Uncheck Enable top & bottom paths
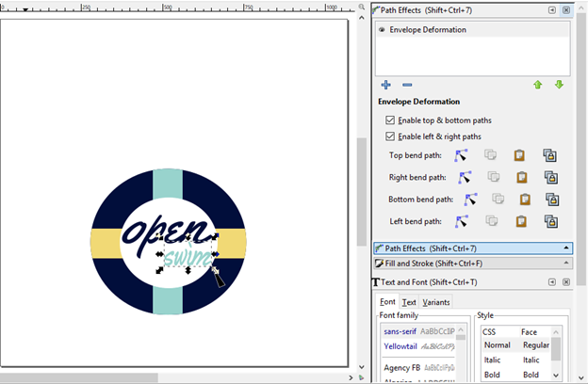 tap(391, 120)
